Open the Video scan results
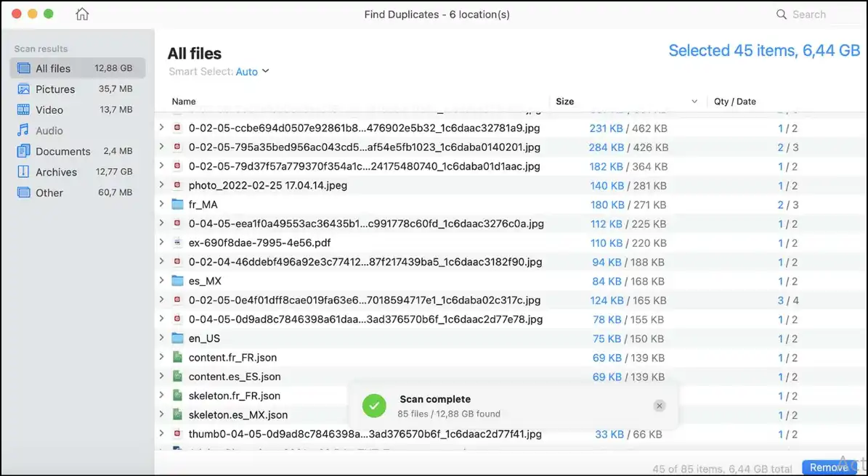868x476 pixels. point(49,110)
